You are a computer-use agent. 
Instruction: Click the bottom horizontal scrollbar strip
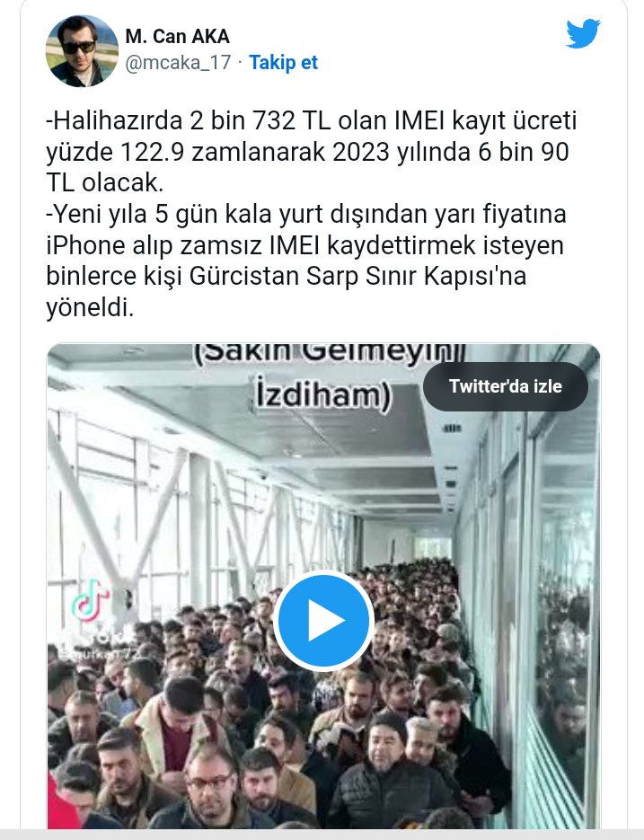322,835
